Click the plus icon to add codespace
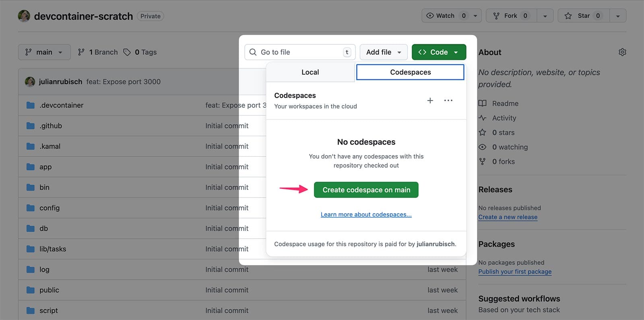The image size is (644, 320). 430,100
